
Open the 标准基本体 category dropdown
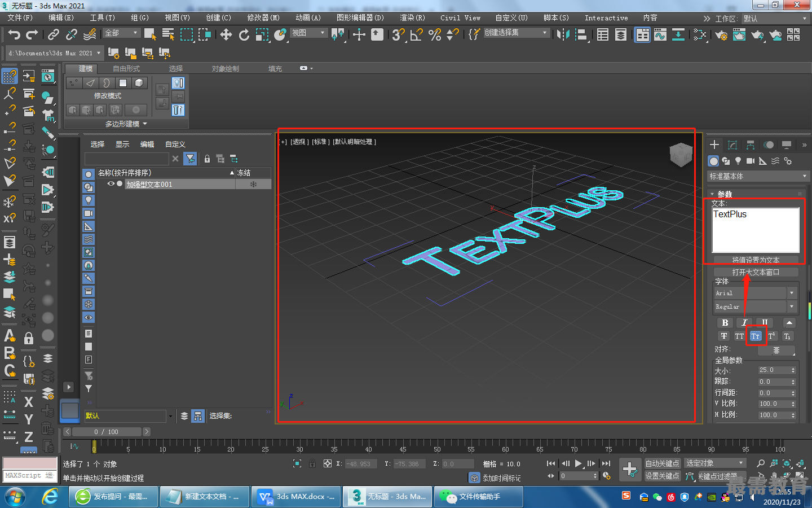click(x=758, y=176)
